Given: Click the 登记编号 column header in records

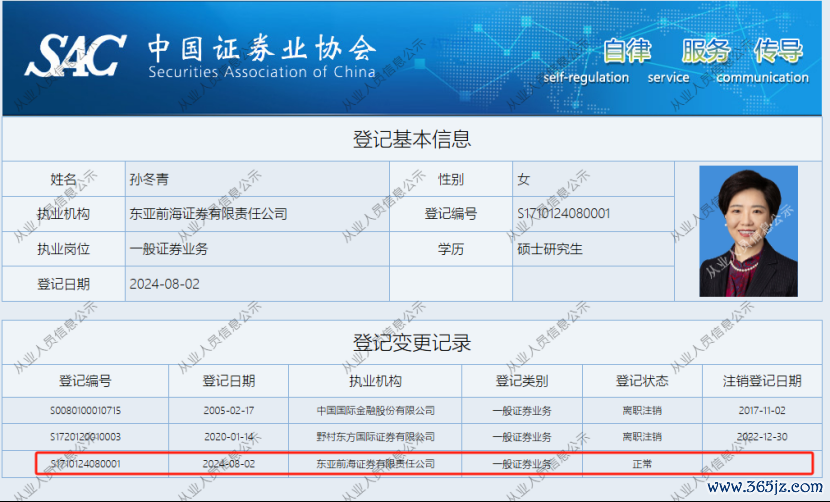Looking at the screenshot, I should tap(85, 380).
